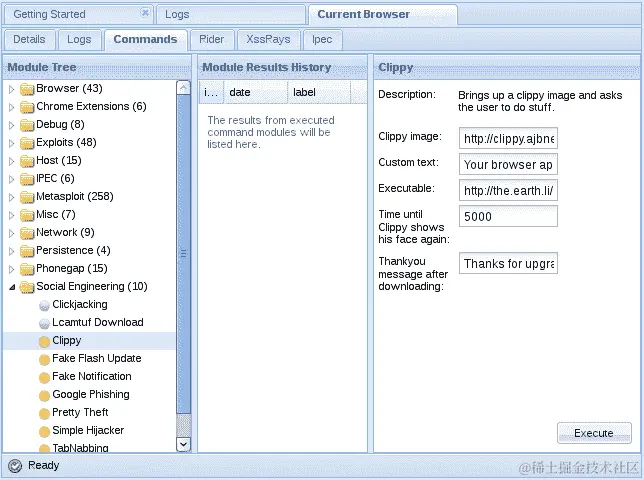The height and width of the screenshot is (480, 644).
Task: Open the top-level Logs tab
Action: click(230, 15)
